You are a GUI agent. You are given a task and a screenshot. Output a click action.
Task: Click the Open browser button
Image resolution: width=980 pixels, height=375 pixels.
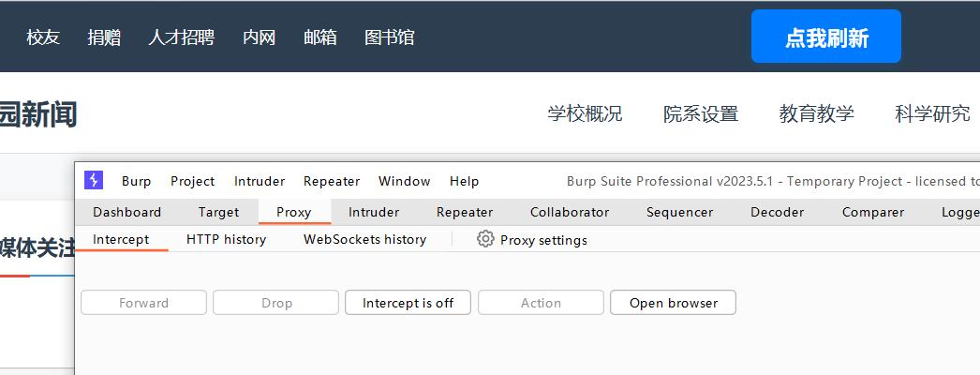point(673,303)
